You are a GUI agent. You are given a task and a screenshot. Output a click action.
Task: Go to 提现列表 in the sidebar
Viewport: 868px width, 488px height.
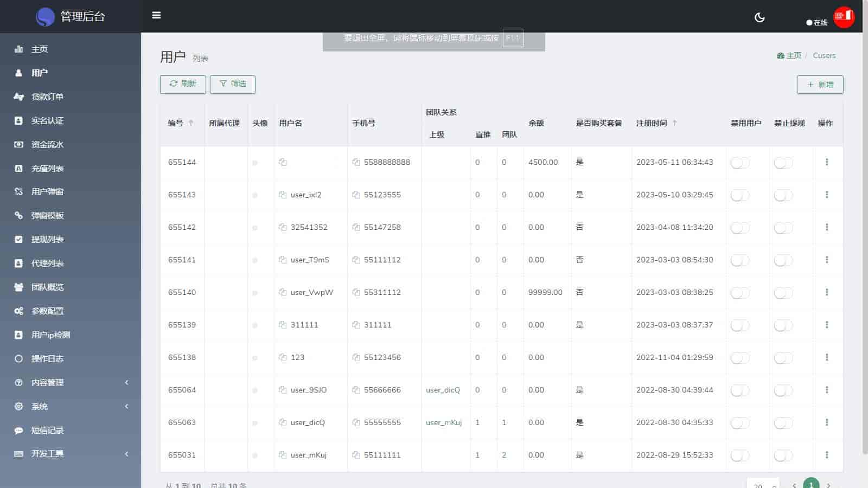[47, 239]
